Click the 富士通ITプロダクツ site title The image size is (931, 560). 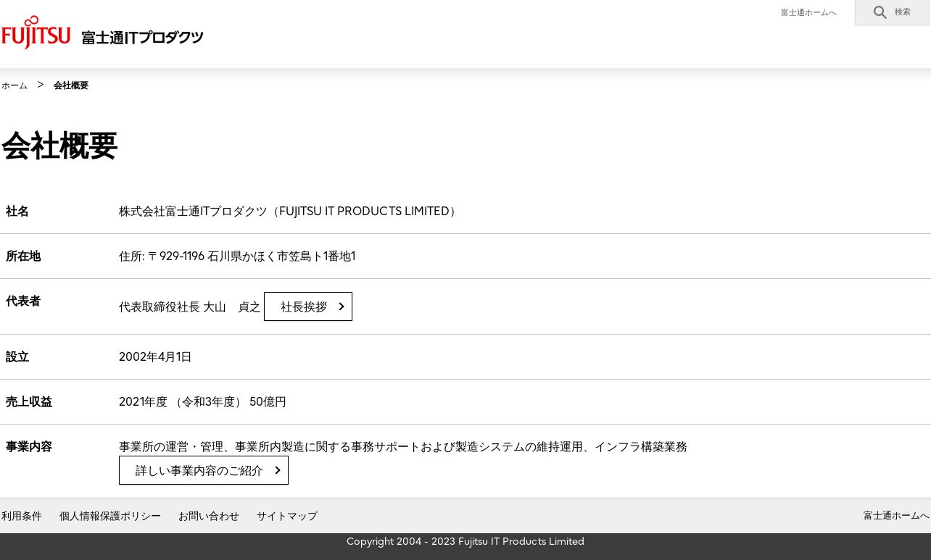(x=142, y=38)
